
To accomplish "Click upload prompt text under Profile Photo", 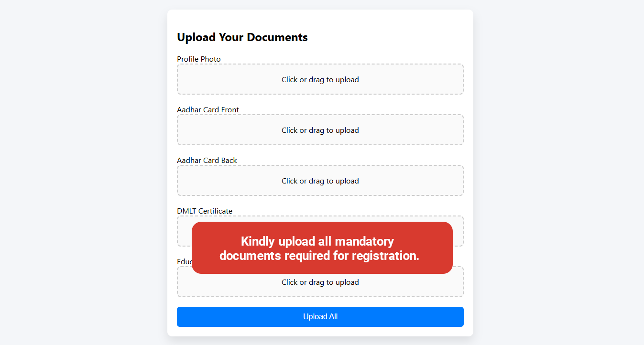I will [320, 80].
